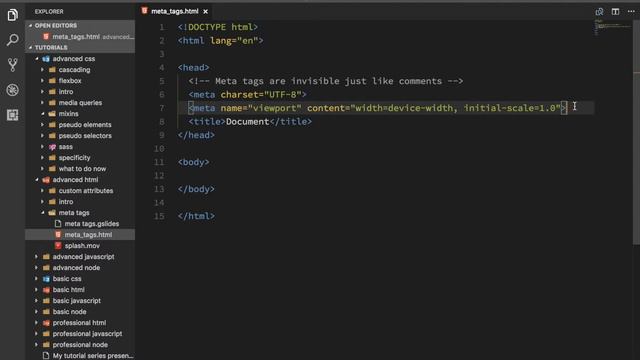
Task: Place cursor in html lang="en" line
Action: 220,40
